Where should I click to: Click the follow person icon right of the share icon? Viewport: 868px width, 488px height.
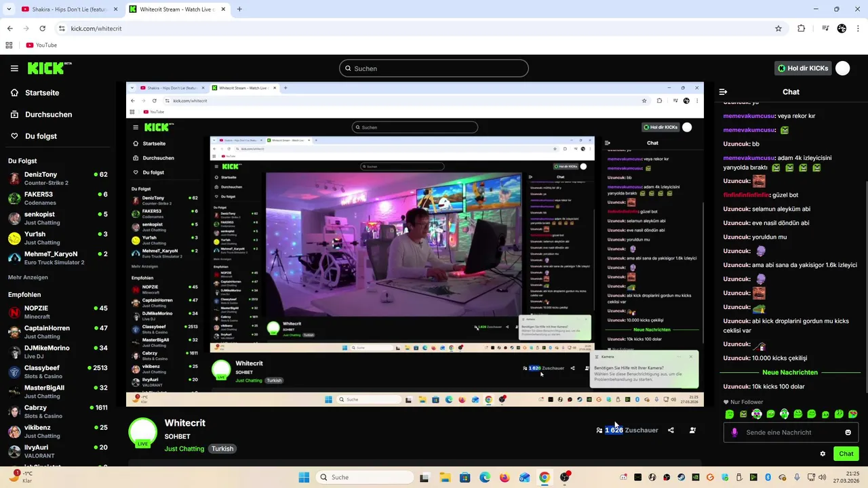(692, 430)
